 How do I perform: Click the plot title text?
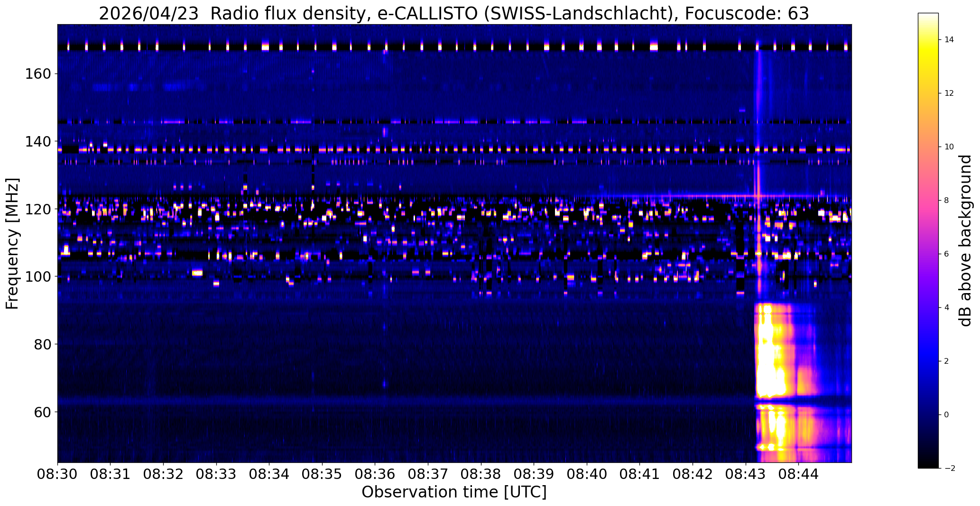(x=454, y=13)
